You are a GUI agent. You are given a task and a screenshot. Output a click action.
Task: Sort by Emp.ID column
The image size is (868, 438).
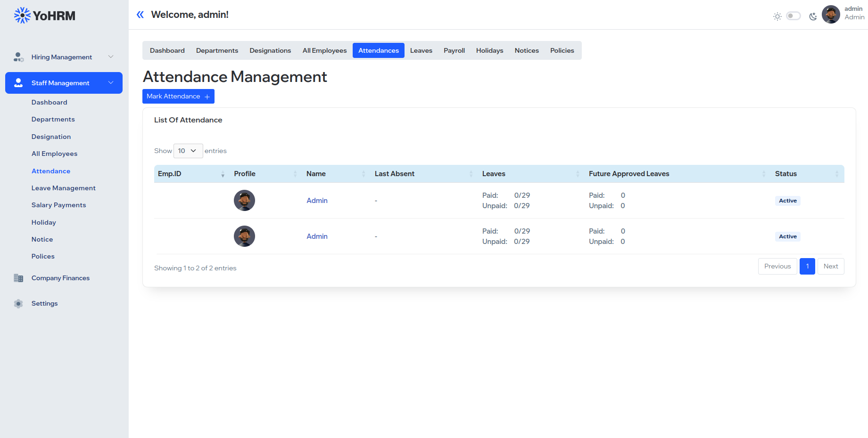coord(190,174)
